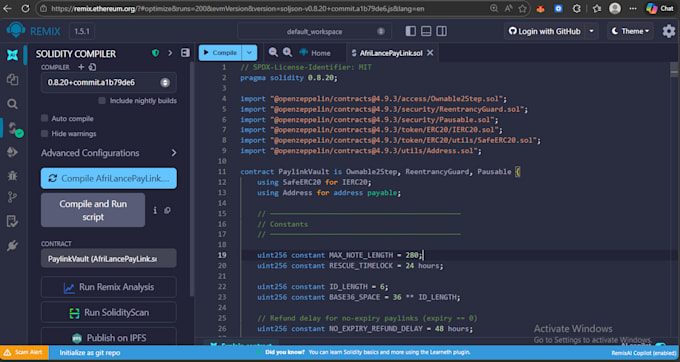Click the default_workspace search field
Viewport: 680px width, 362px height.
[x=314, y=31]
